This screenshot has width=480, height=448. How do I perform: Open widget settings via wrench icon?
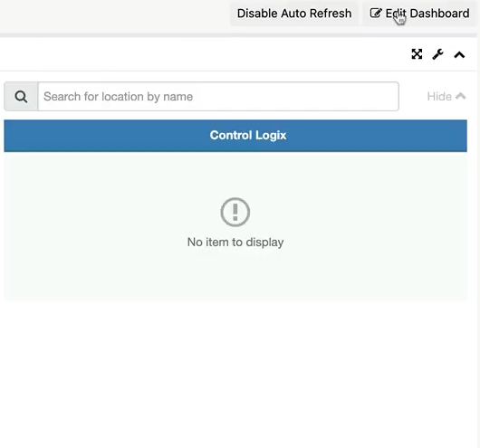click(x=437, y=54)
